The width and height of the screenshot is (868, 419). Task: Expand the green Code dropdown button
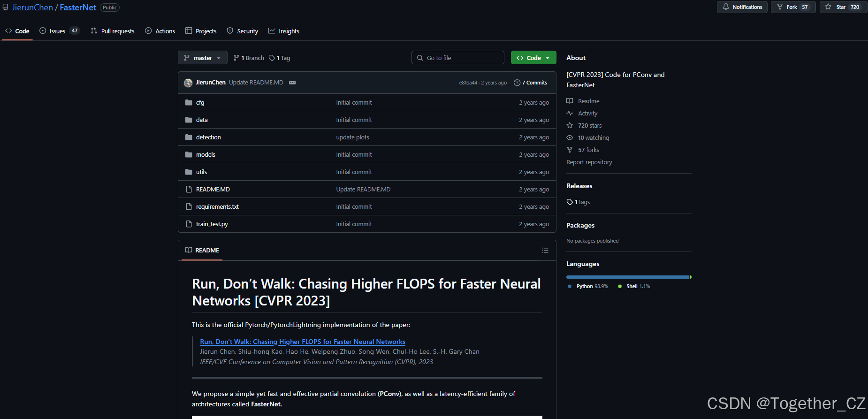pyautogui.click(x=533, y=58)
